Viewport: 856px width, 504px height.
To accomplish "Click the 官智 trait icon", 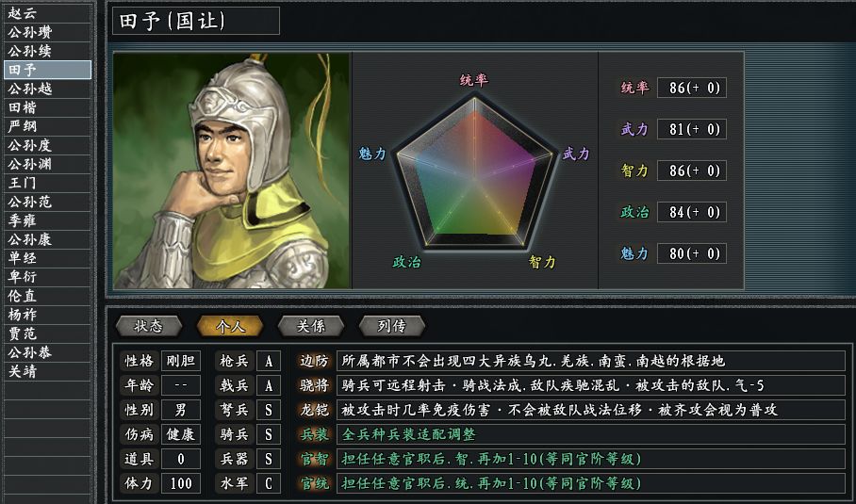I will 315,459.
